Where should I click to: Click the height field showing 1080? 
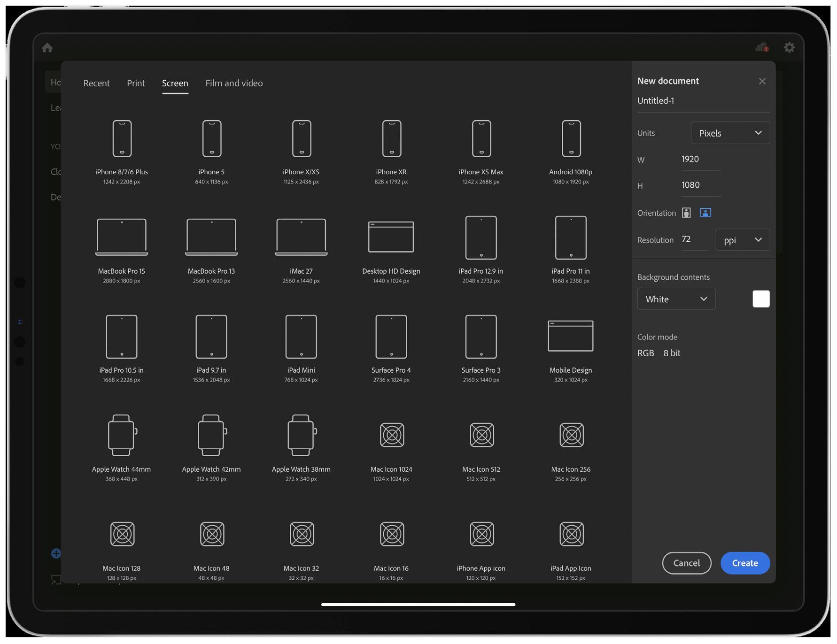tap(701, 185)
